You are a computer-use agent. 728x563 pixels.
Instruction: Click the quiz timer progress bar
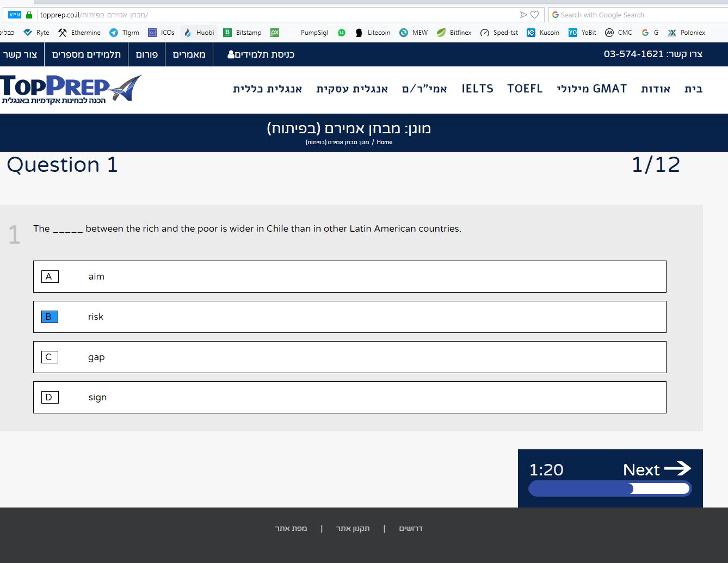tap(610, 488)
